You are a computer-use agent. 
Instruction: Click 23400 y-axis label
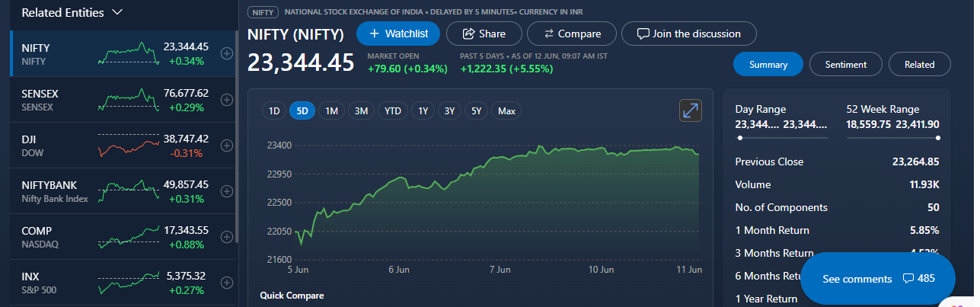[x=278, y=146]
